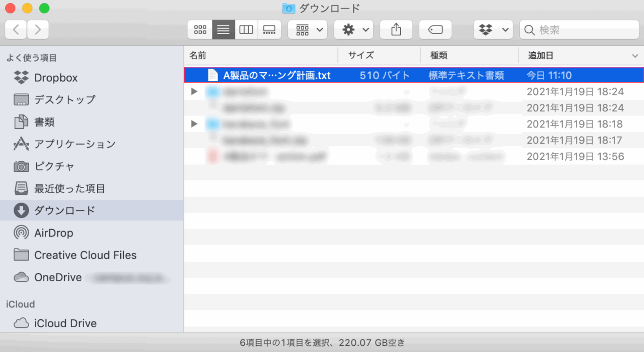Image resolution: width=644 pixels, height=352 pixels.
Task: Switch to icon view in toolbar
Action: 200,30
